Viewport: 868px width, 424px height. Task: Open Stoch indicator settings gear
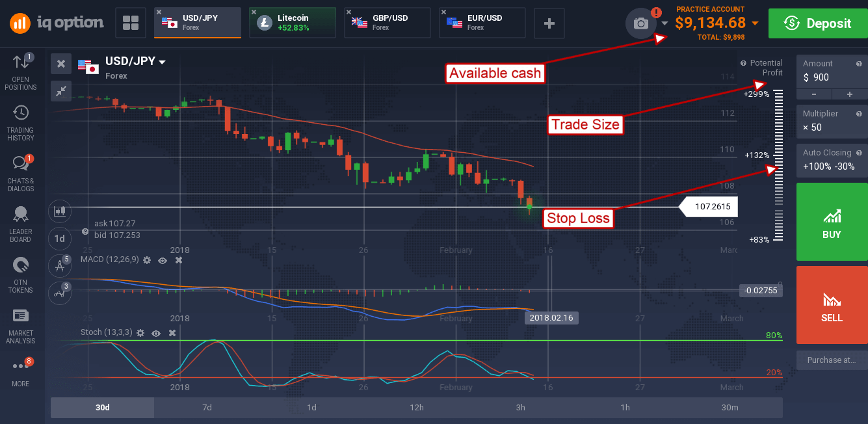(x=140, y=332)
